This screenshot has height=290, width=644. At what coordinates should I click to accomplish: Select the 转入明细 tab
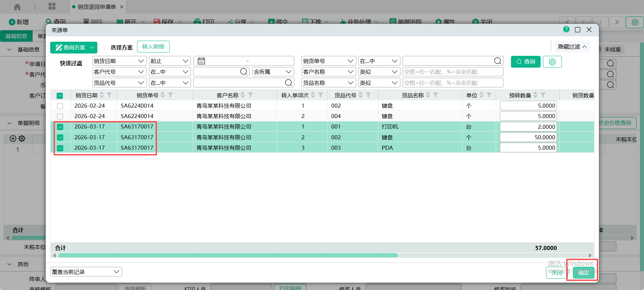153,47
